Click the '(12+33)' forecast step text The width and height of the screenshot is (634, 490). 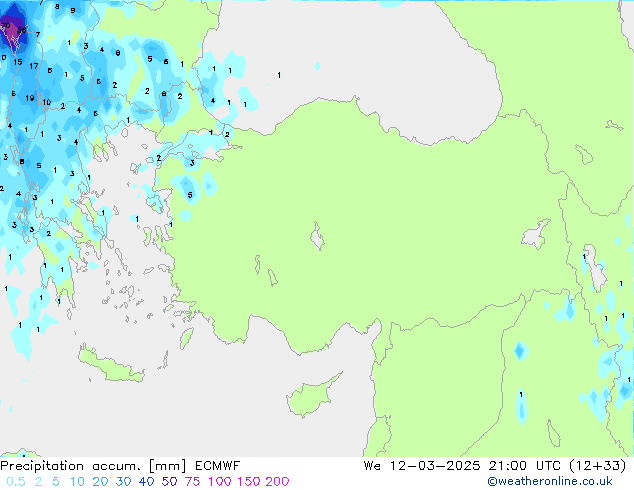[x=598, y=466]
